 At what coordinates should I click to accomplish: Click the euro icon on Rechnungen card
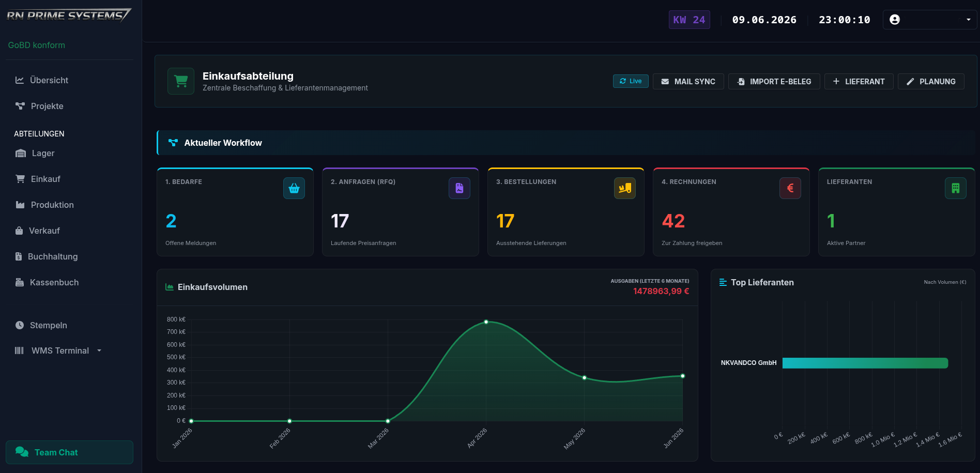click(x=790, y=188)
